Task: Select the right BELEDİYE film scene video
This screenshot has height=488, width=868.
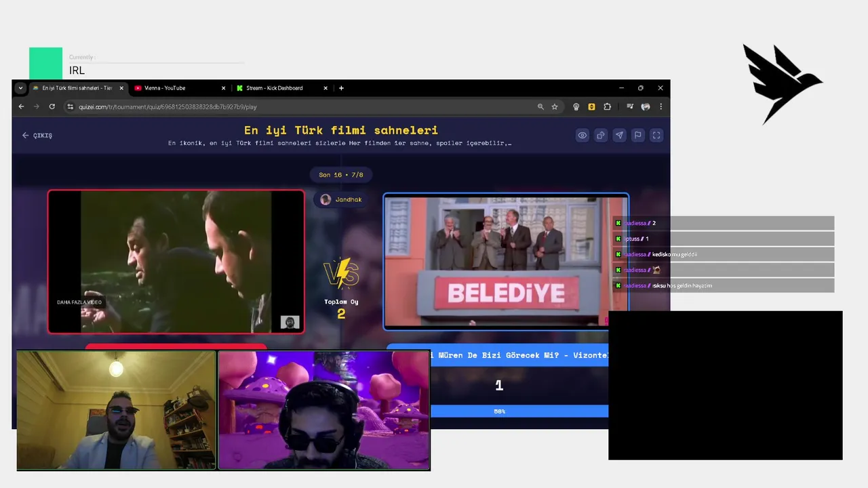Action: click(506, 262)
